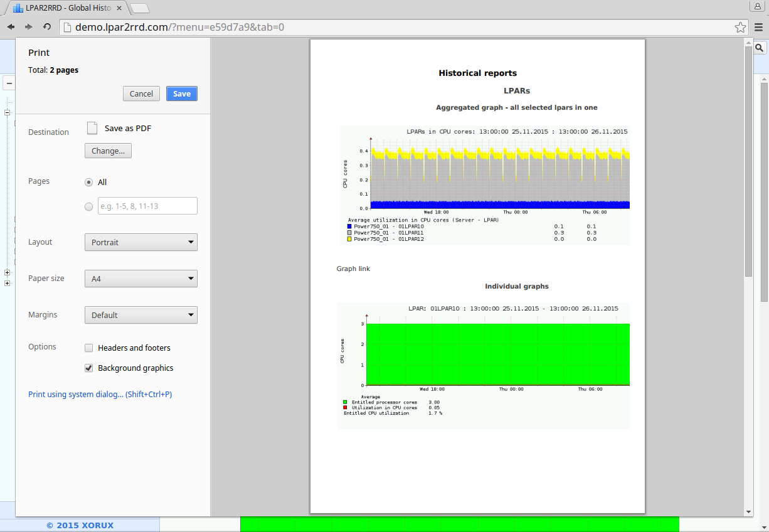The width and height of the screenshot is (769, 532).
Task: Click the user profile icon in title bar
Action: (x=756, y=7)
